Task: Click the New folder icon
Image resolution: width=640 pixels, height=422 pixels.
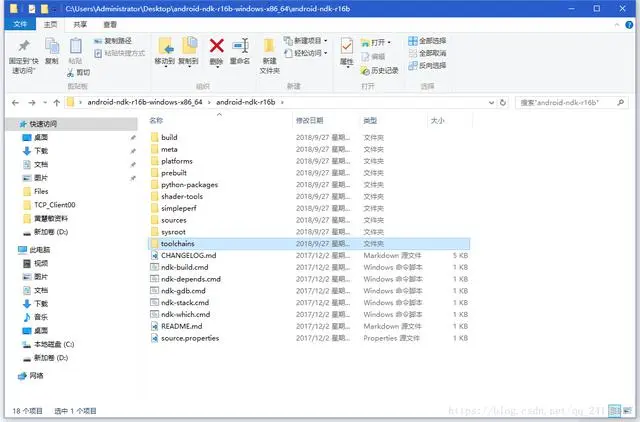Action: pyautogui.click(x=269, y=46)
